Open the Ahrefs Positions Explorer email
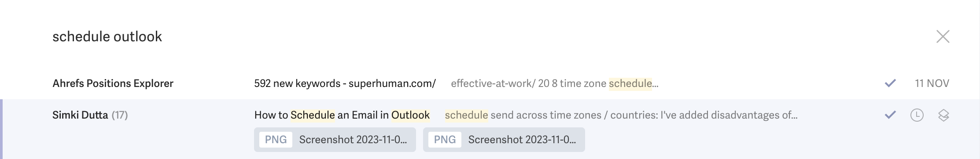This screenshot has height=159, width=980. click(x=490, y=83)
